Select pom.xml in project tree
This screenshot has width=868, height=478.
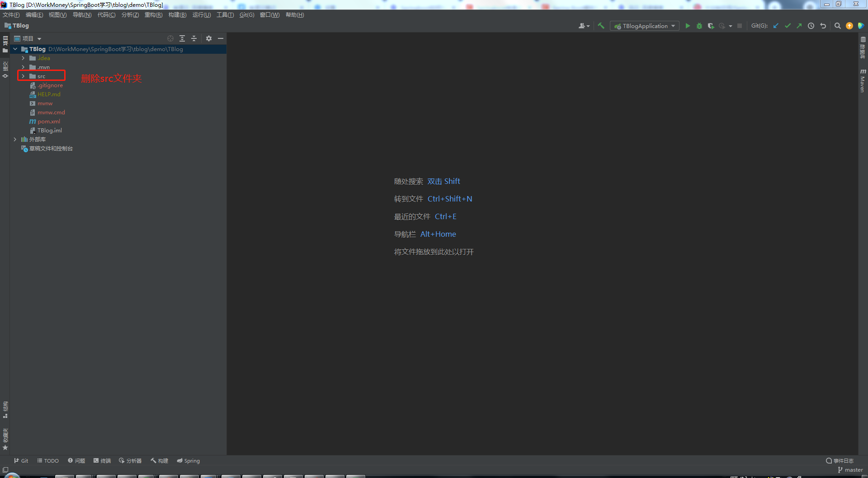pos(49,122)
